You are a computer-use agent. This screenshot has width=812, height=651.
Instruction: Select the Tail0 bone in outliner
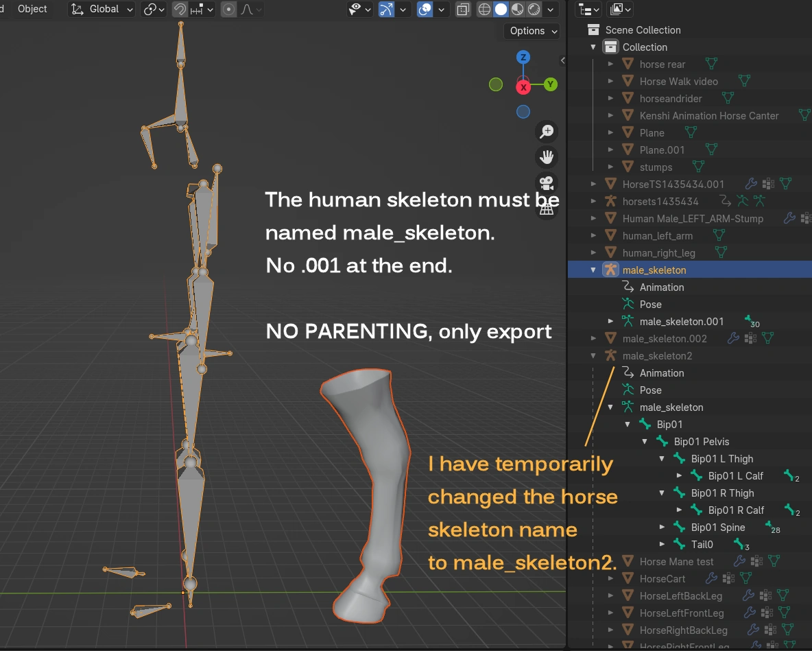(x=702, y=544)
